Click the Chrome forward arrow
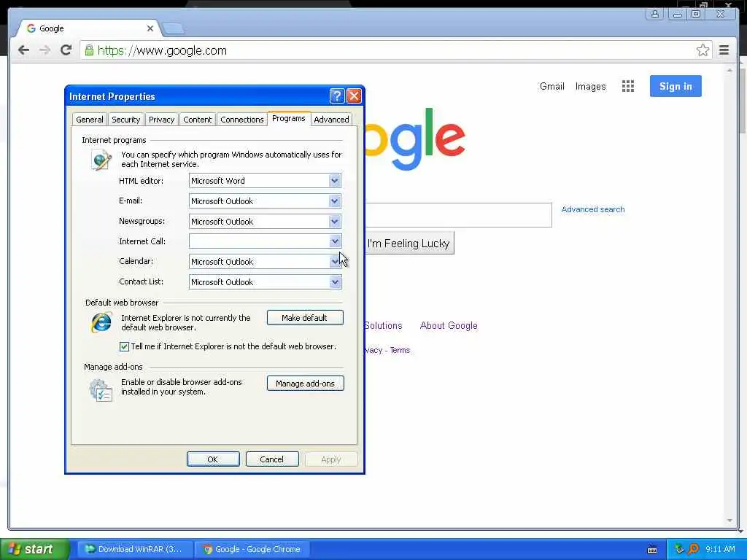This screenshot has height=560, width=747. (44, 50)
